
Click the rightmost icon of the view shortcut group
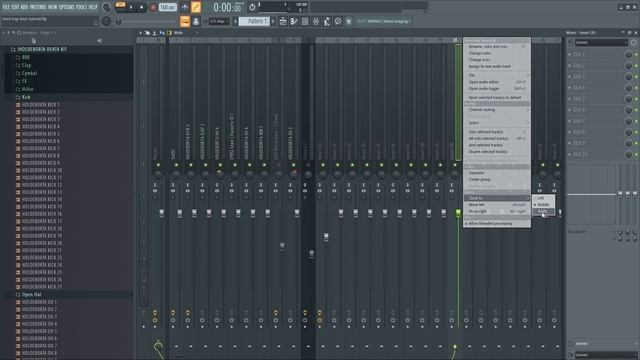click(349, 21)
